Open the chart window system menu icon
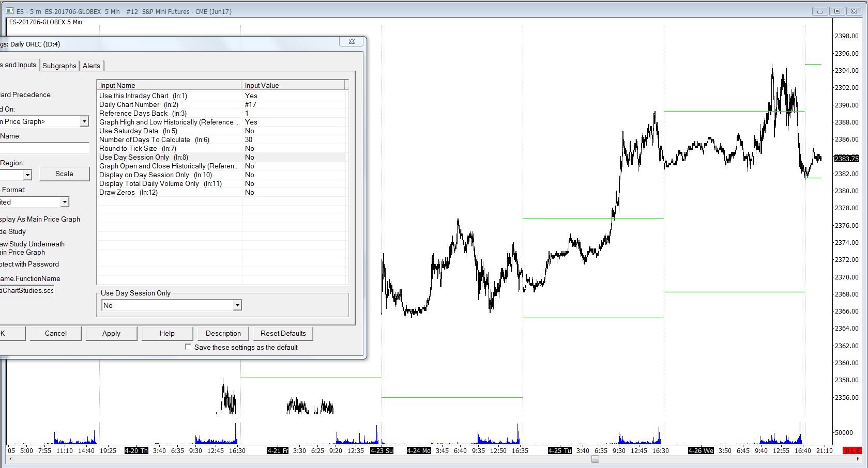Image resolution: width=868 pixels, height=468 pixels. point(10,11)
